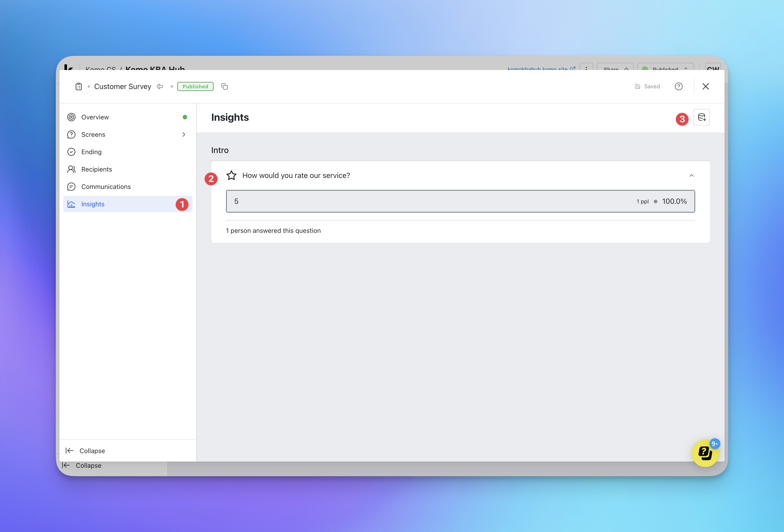This screenshot has width=784, height=532.
Task: Click the Saved status indicator
Action: point(647,86)
